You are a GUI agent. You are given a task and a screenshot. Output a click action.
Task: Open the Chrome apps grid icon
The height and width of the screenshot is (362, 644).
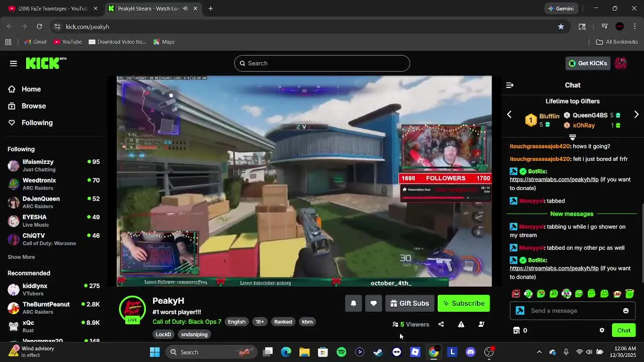(x=8, y=42)
